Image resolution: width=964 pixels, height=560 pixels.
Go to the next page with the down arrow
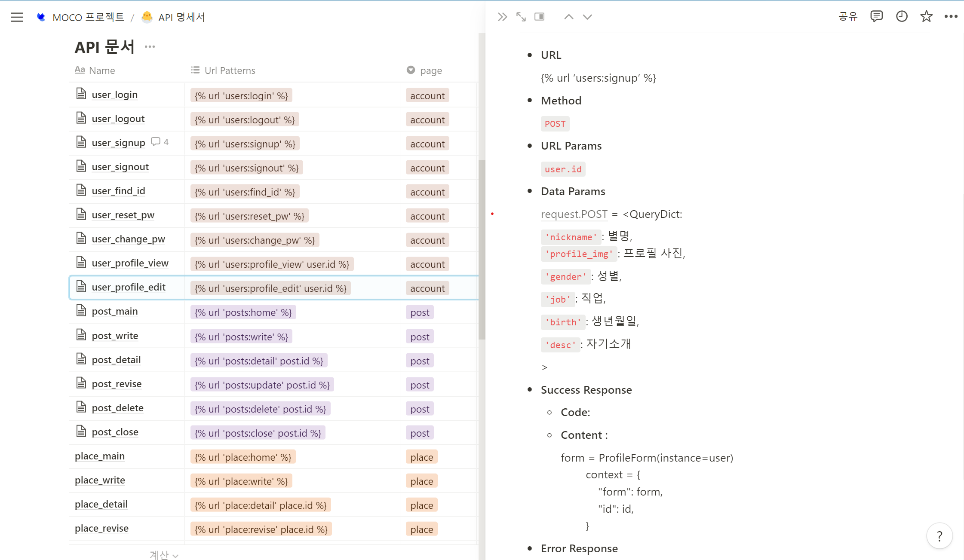587,17
